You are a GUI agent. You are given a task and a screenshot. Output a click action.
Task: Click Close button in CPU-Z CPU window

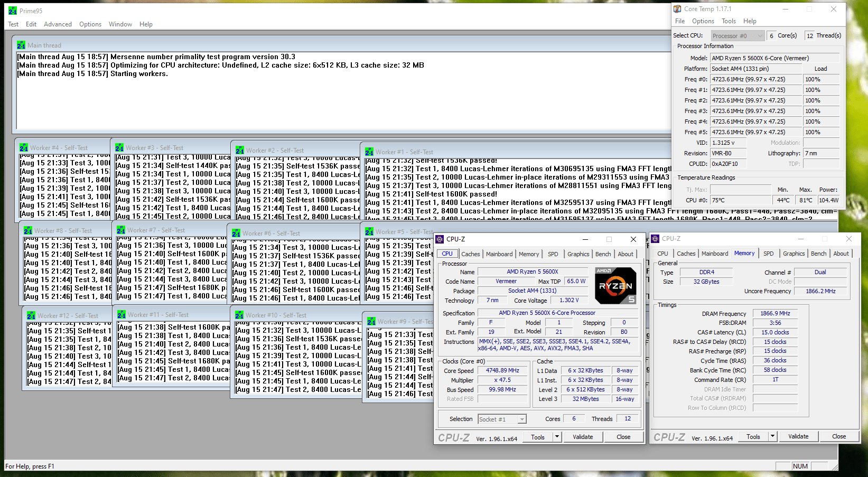[x=623, y=437]
